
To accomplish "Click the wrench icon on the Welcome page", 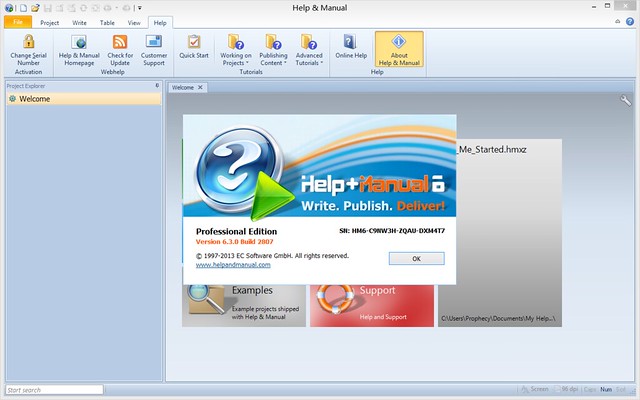I will [625, 100].
